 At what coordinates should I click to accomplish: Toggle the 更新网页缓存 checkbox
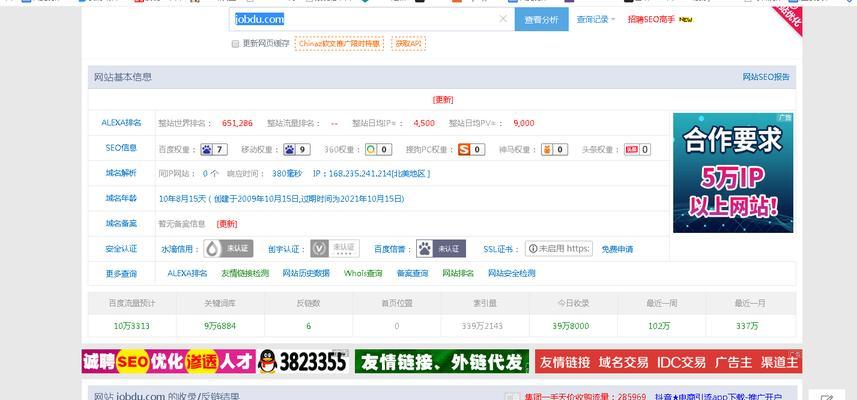pos(235,44)
